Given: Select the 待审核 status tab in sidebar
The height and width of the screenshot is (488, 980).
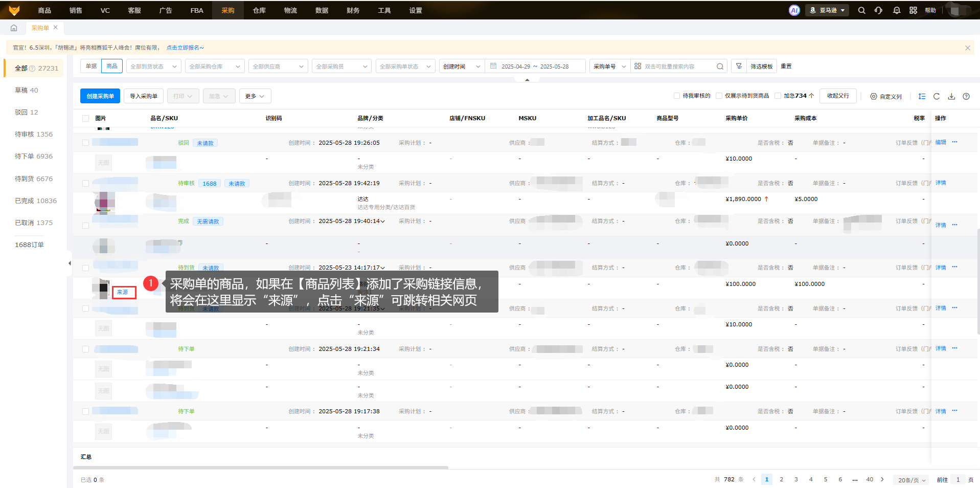Looking at the screenshot, I should [34, 134].
